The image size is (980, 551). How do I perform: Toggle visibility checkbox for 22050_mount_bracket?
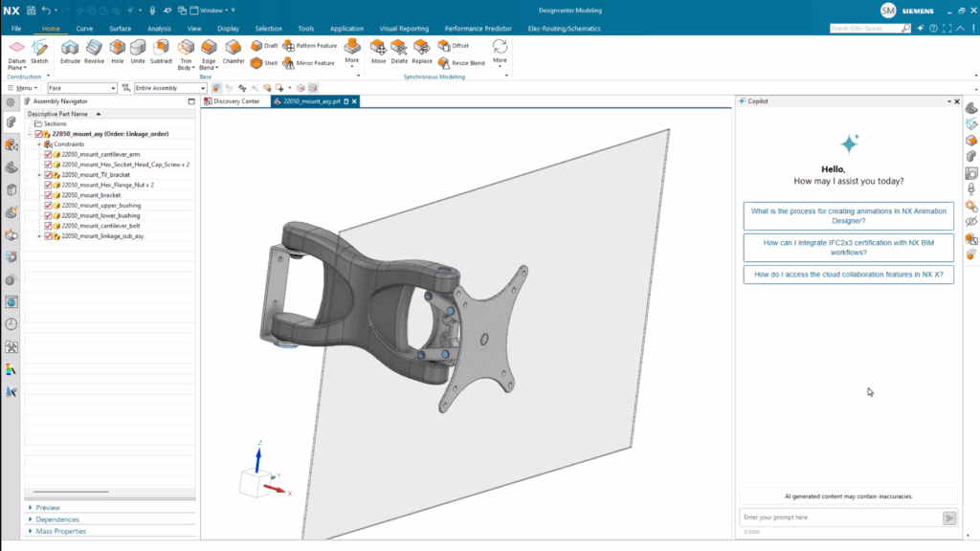pos(49,195)
